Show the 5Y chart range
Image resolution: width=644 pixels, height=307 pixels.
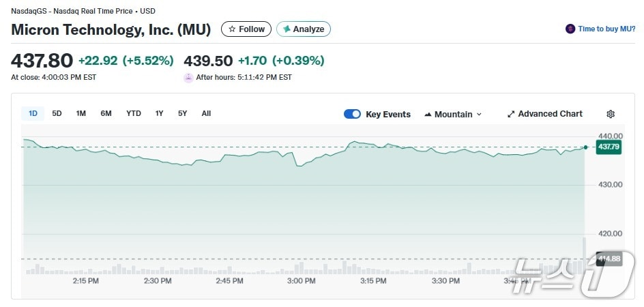[x=182, y=113]
